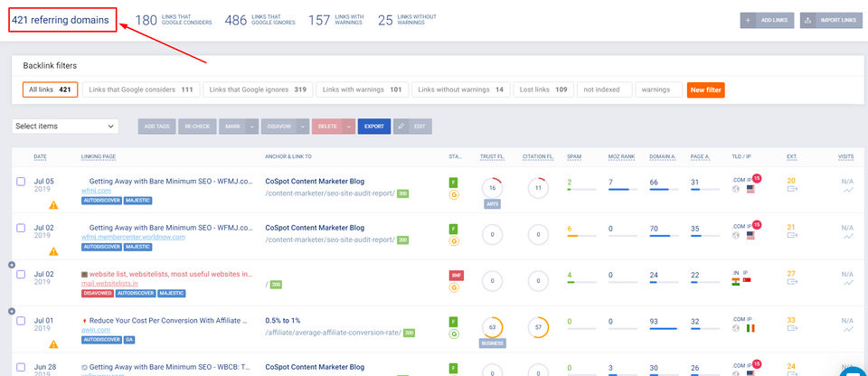Select the All links 421 filter tab
The height and width of the screenshot is (376, 868).
50,89
